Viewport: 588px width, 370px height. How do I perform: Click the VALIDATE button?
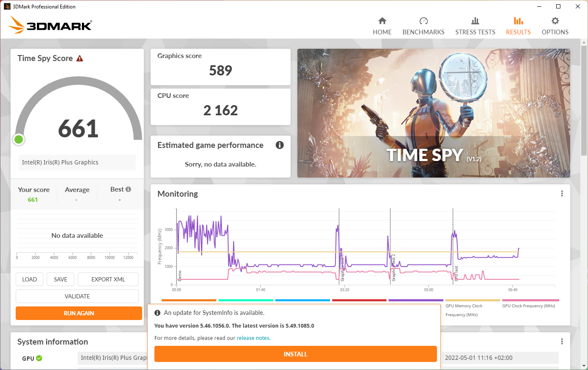point(77,296)
